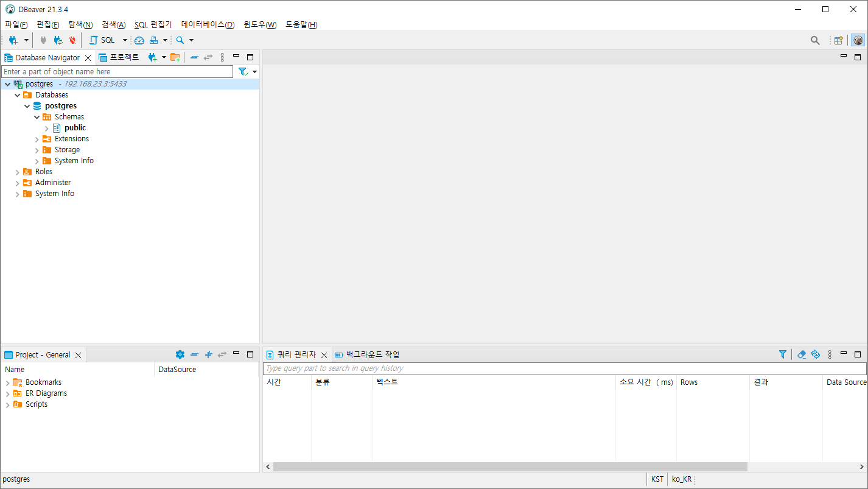Viewport: 868px width, 489px height.
Task: Close the Project - General tab
Action: click(x=78, y=355)
